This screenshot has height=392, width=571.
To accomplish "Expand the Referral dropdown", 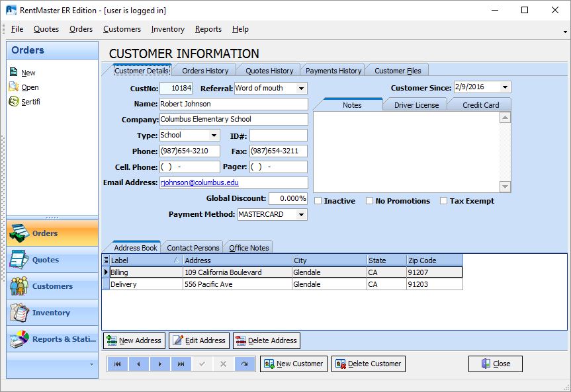I will 301,89.
